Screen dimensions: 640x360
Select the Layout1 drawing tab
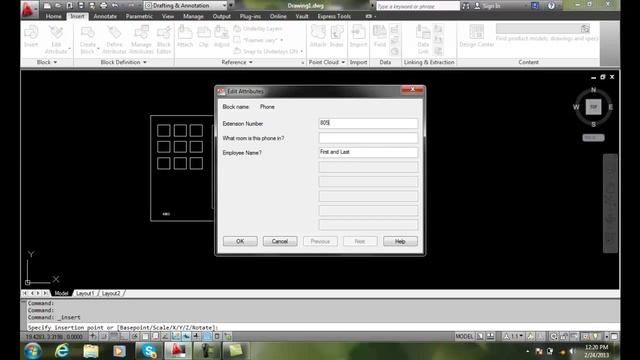click(x=85, y=293)
